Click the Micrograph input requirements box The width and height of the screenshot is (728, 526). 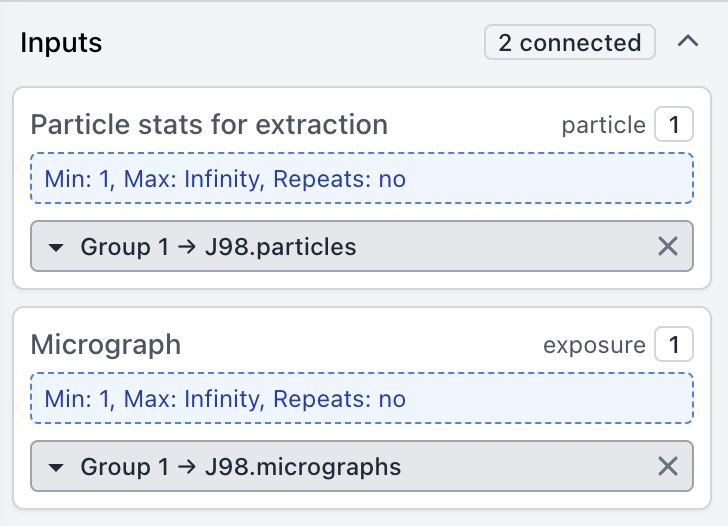[x=361, y=399]
